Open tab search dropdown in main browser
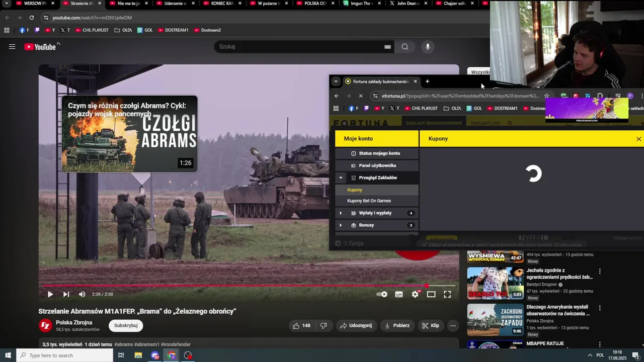 7,4
